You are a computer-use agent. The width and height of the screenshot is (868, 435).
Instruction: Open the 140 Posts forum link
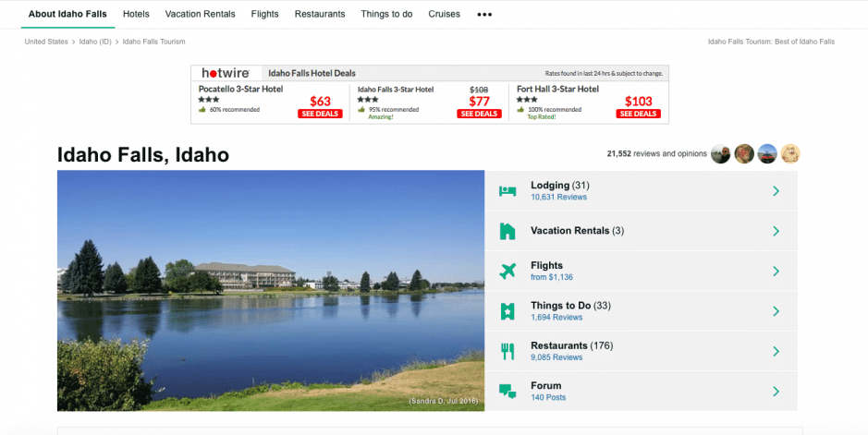[x=548, y=397]
